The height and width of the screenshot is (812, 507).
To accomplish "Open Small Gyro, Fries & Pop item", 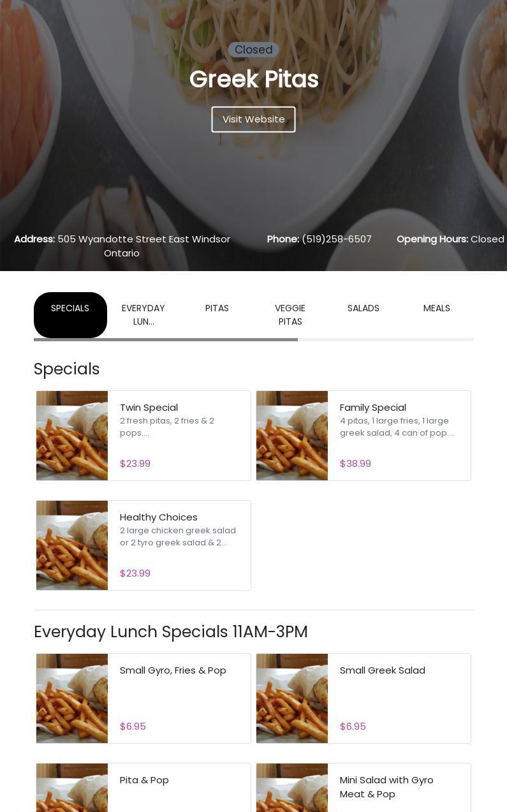I will 143,698.
